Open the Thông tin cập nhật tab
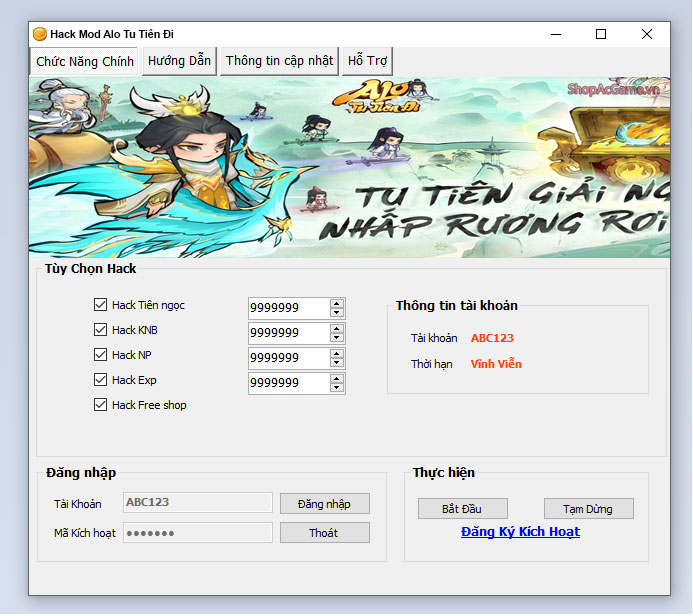The height and width of the screenshot is (616, 693). (279, 61)
